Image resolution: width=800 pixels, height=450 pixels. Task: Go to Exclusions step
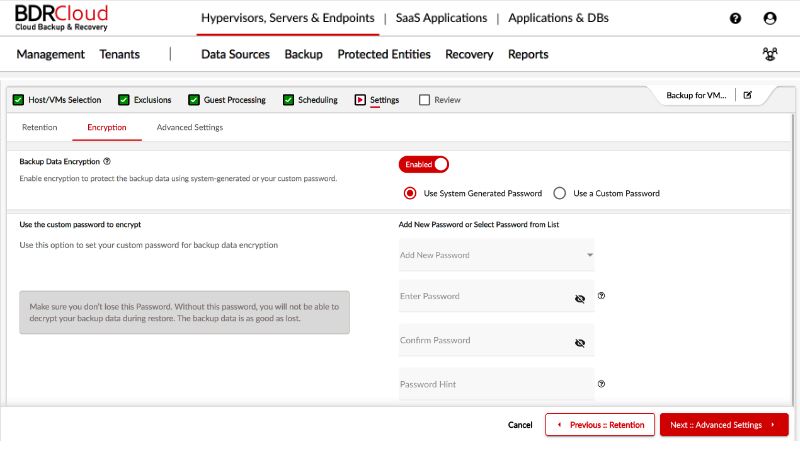pyautogui.click(x=144, y=100)
